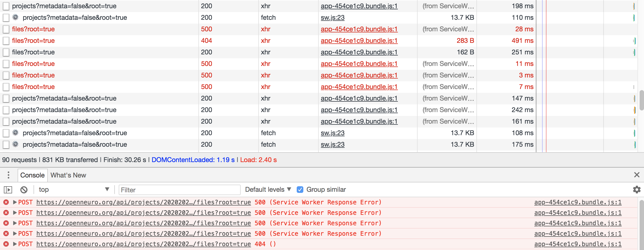Open the top execution context dropdown

74,189
